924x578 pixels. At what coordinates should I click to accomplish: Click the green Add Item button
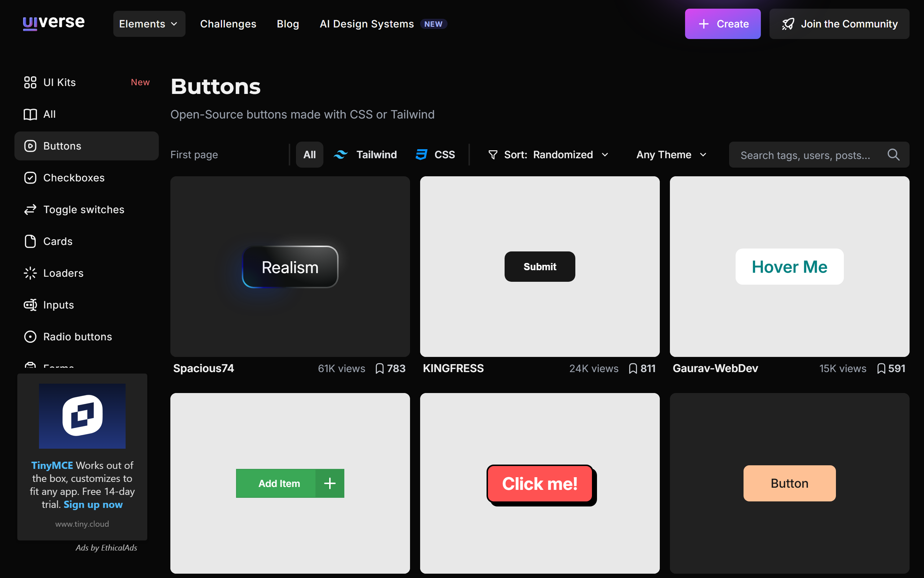pos(290,483)
